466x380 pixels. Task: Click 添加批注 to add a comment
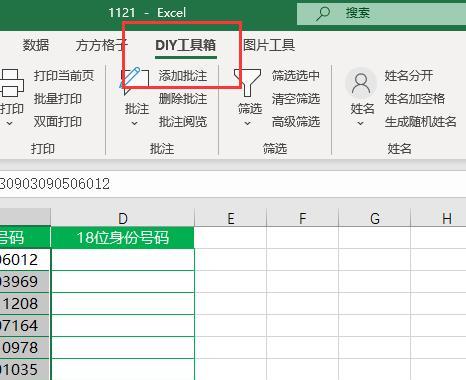point(183,76)
